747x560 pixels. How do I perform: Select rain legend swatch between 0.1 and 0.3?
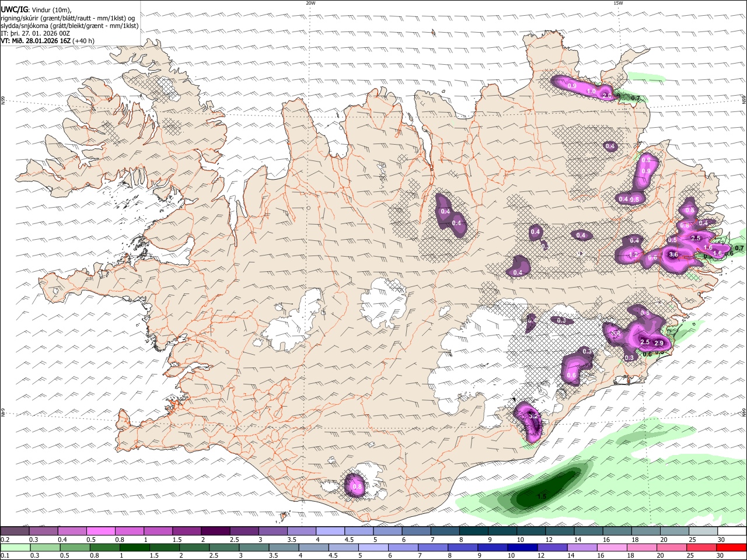click(x=15, y=547)
